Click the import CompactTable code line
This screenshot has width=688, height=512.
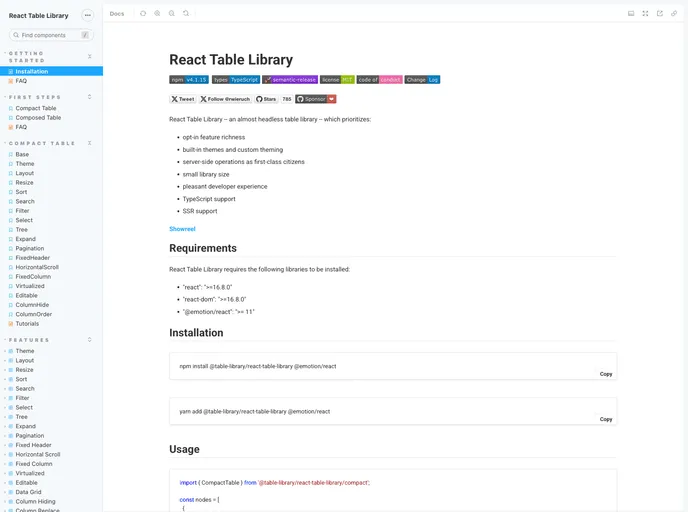[x=275, y=483]
